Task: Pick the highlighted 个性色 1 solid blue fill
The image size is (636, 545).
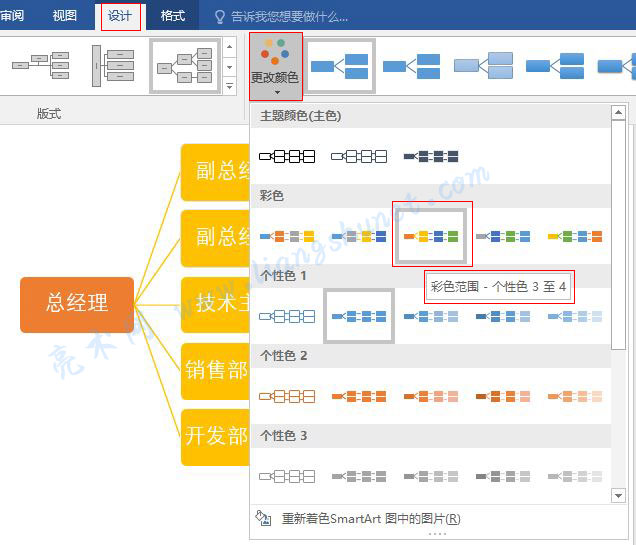Action: (x=359, y=316)
